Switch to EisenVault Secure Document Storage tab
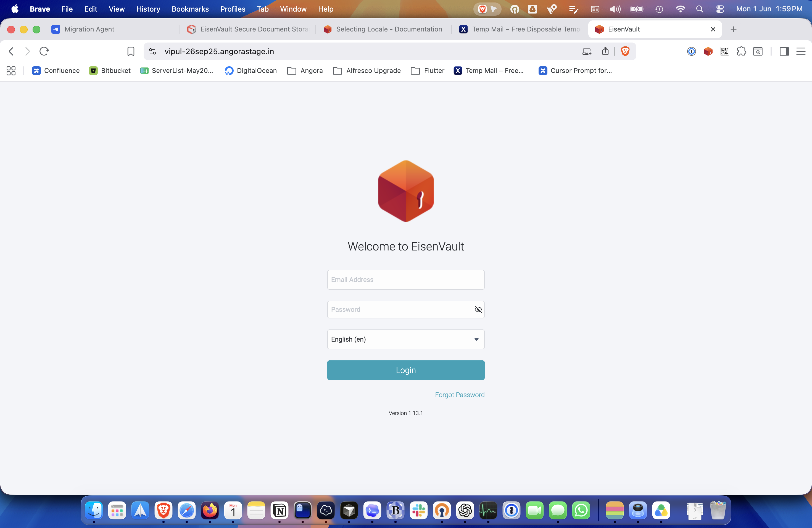812x528 pixels. pos(248,29)
